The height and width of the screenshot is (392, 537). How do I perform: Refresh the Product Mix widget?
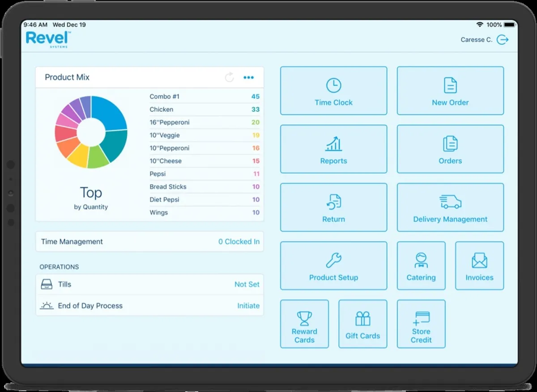pyautogui.click(x=229, y=77)
